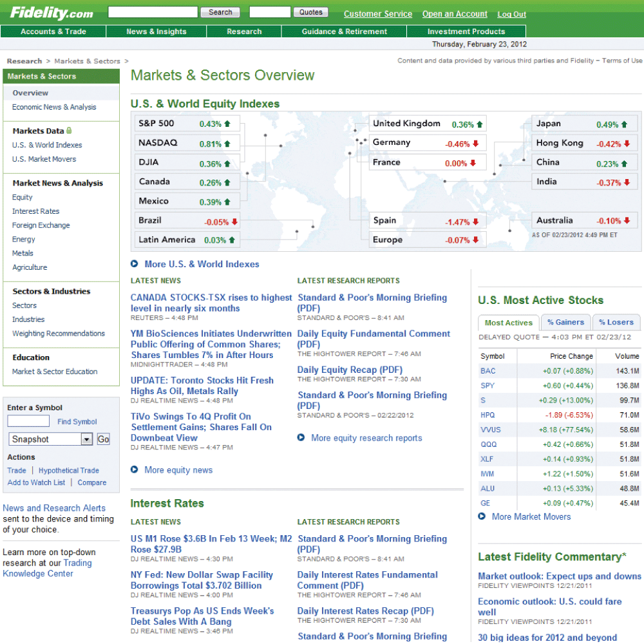The width and height of the screenshot is (644, 644).
Task: Open the Daily Equity Recap (PDF) report
Action: click(350, 370)
